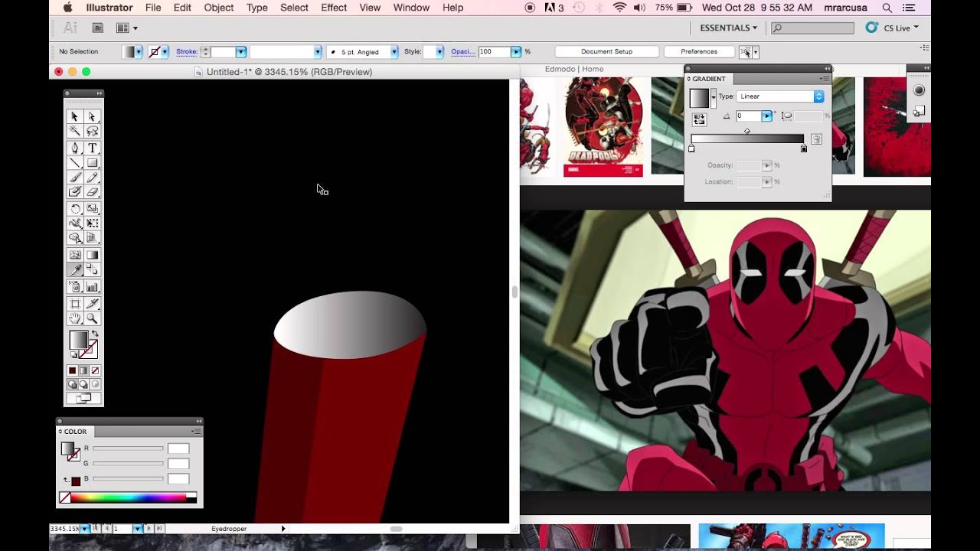Screen dimensions: 980x551
Task: Expand the ESSENTIALS workspace switcher
Action: (728, 28)
